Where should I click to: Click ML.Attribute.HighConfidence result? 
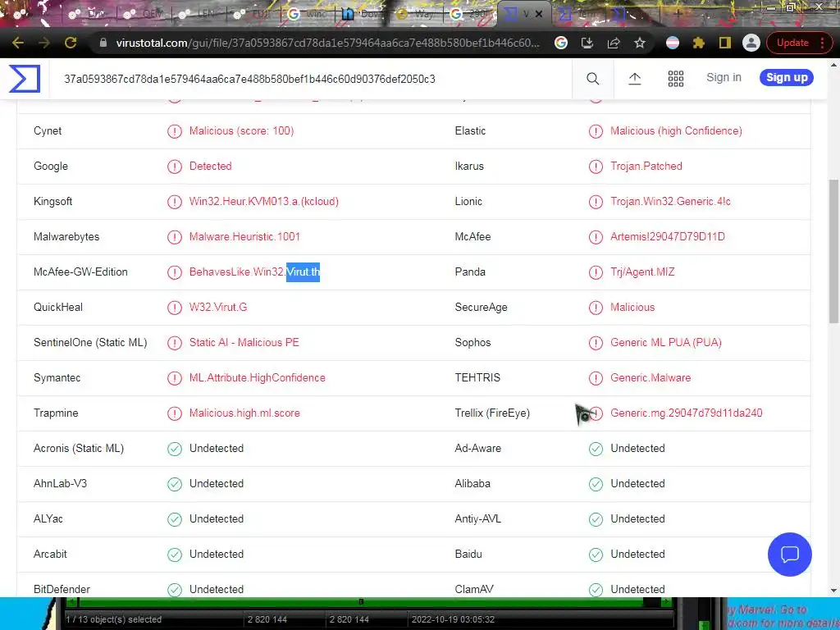(257, 378)
